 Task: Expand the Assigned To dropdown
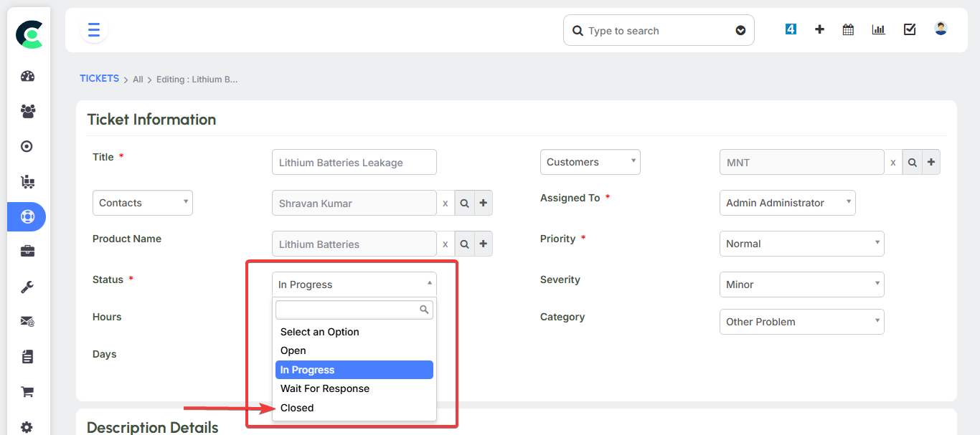click(786, 203)
